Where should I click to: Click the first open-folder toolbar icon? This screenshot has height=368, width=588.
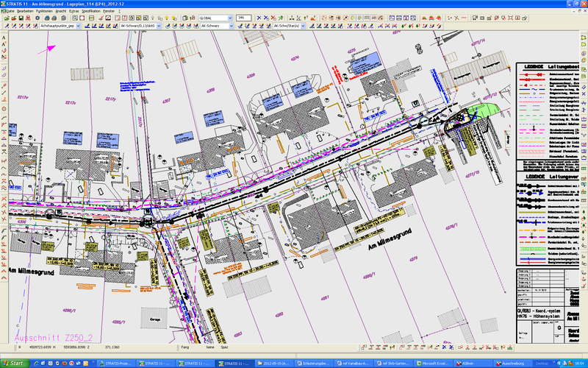click(7, 18)
